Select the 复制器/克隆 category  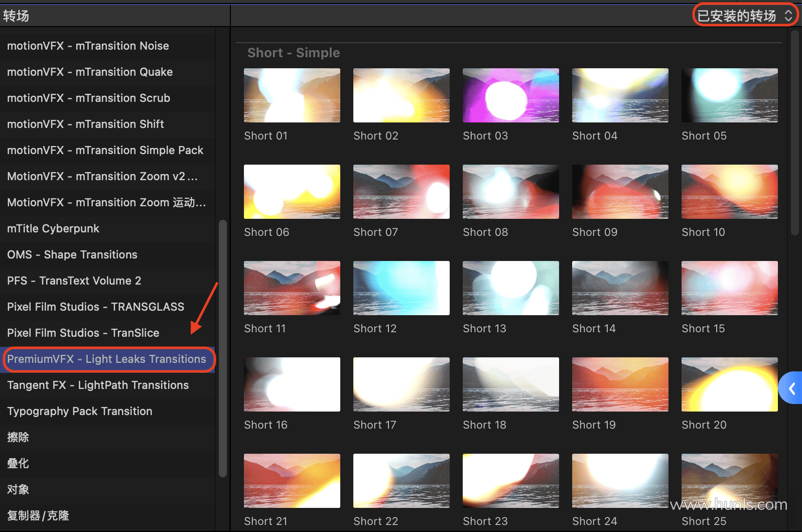point(107,515)
